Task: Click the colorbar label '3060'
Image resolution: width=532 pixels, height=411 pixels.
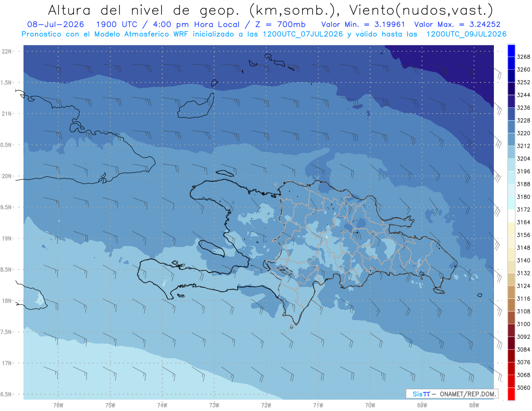Action: tap(524, 388)
